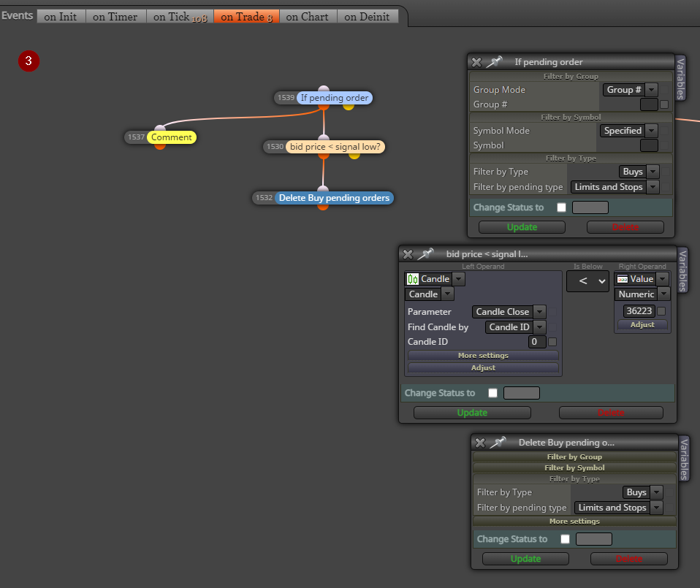Select the Delete Buy pending orders node
The width and height of the screenshot is (700, 588).
pyautogui.click(x=334, y=198)
